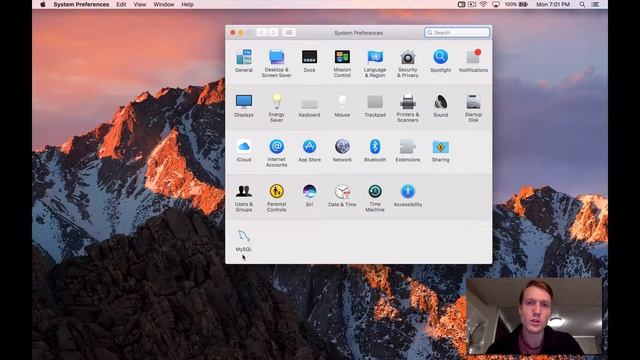Click the forward navigation arrow button
This screenshot has height=360, width=640.
(273, 33)
